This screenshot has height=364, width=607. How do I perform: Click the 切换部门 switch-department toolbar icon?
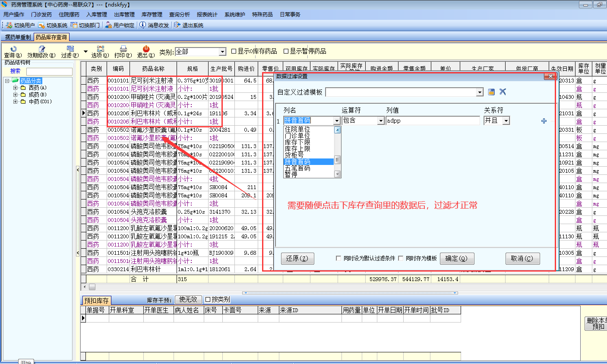click(74, 25)
